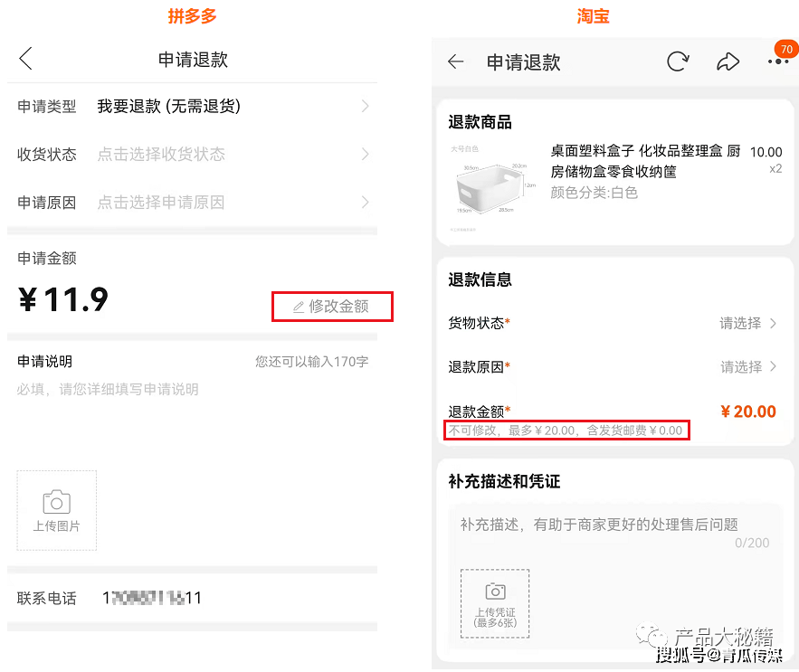Click 上传凭证(最多6张) upload label

[495, 617]
